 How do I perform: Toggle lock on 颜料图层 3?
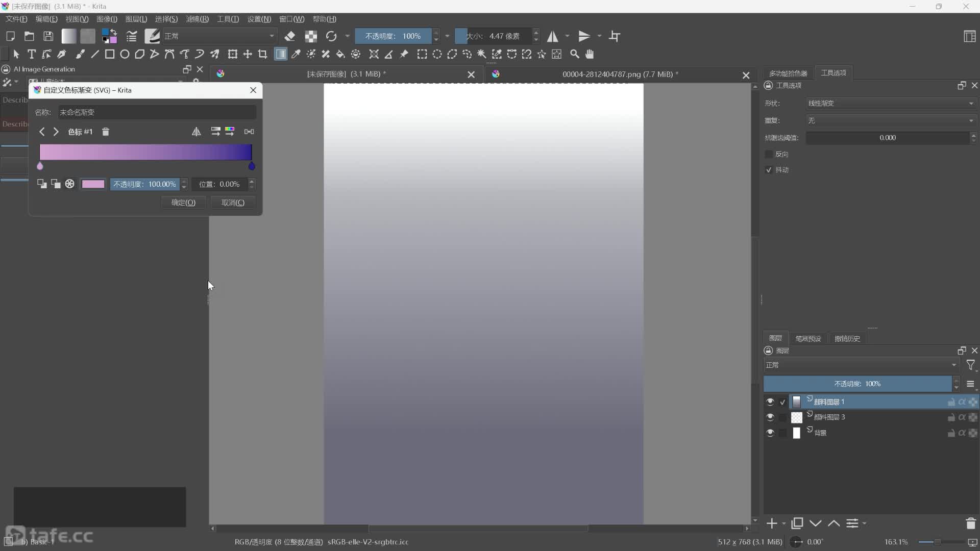coord(951,417)
